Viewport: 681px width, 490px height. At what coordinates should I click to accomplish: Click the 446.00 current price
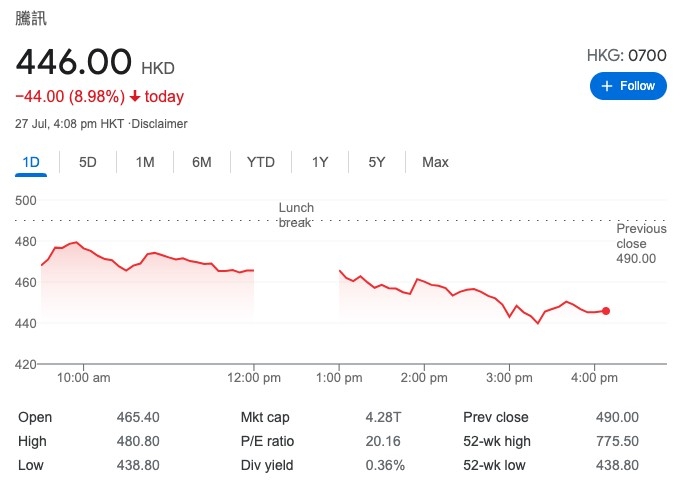73,62
